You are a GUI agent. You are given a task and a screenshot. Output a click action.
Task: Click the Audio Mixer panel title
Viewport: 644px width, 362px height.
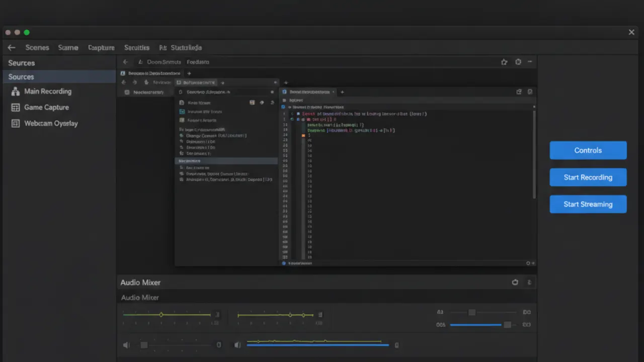140,283
